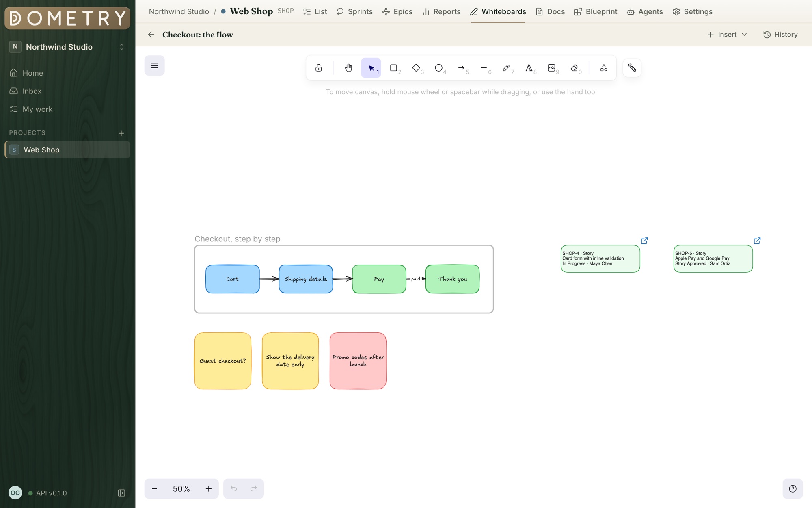Click the undo arrow button
This screenshot has width=812, height=508.
[x=233, y=488]
